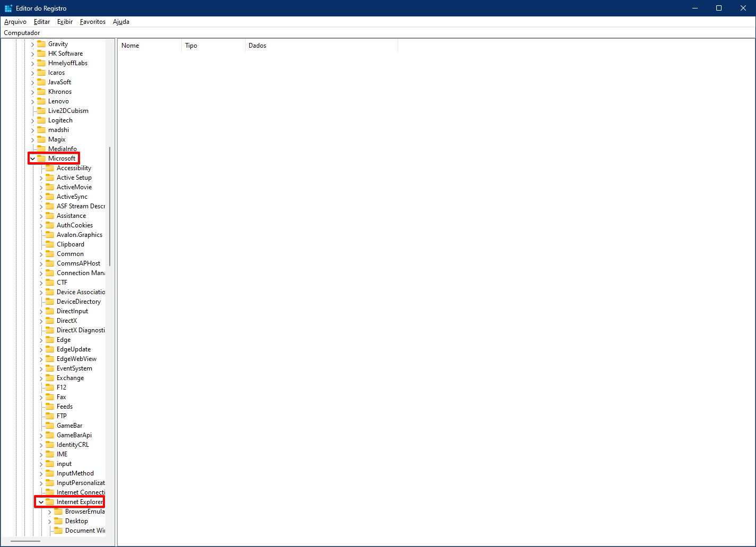Expand the Gravity key
Viewport: 756px width, 547px height.
tap(33, 44)
